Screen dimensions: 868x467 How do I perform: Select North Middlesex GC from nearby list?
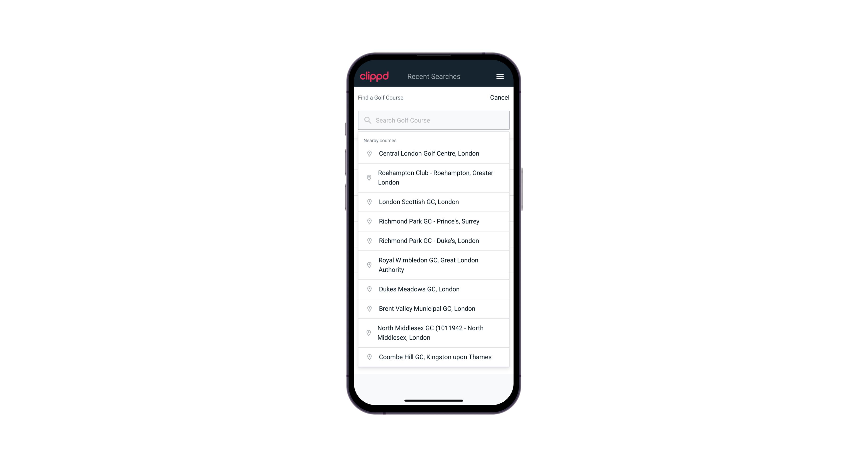pyautogui.click(x=434, y=332)
